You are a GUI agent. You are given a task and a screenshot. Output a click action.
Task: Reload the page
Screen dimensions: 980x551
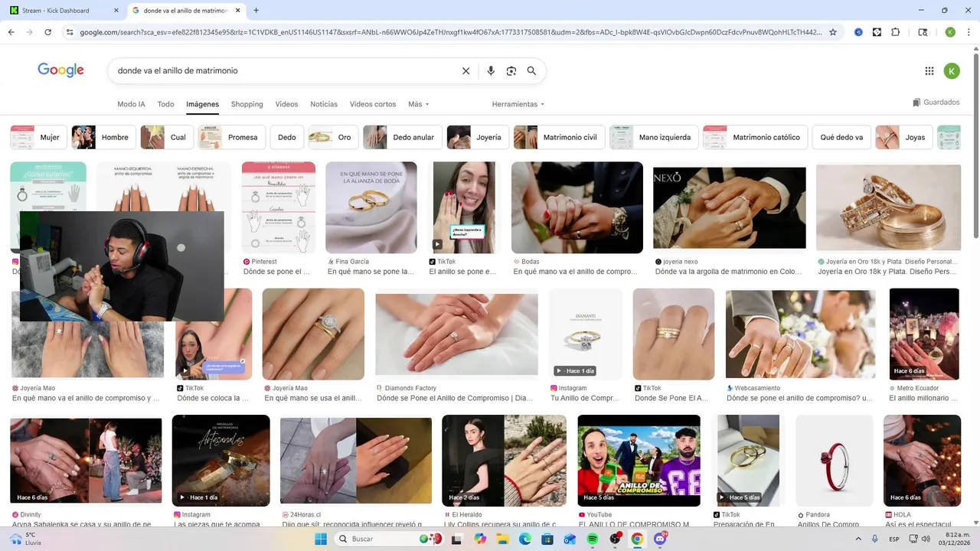[48, 32]
